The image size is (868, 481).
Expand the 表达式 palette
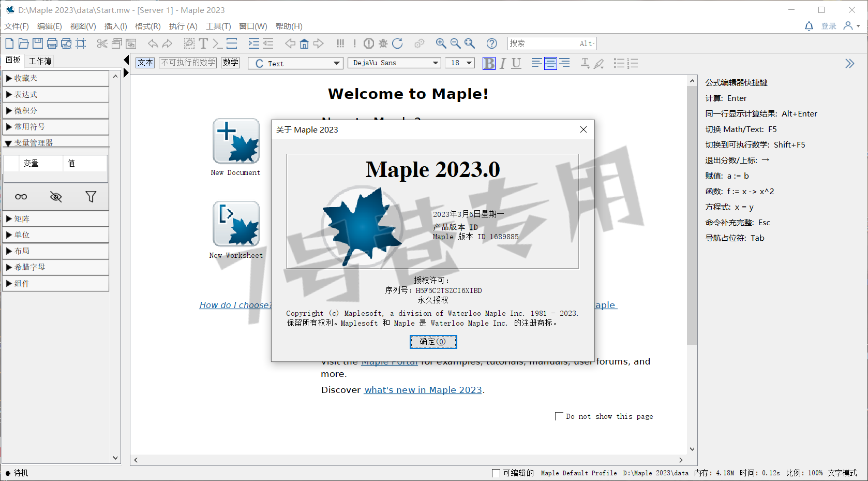tap(56, 95)
